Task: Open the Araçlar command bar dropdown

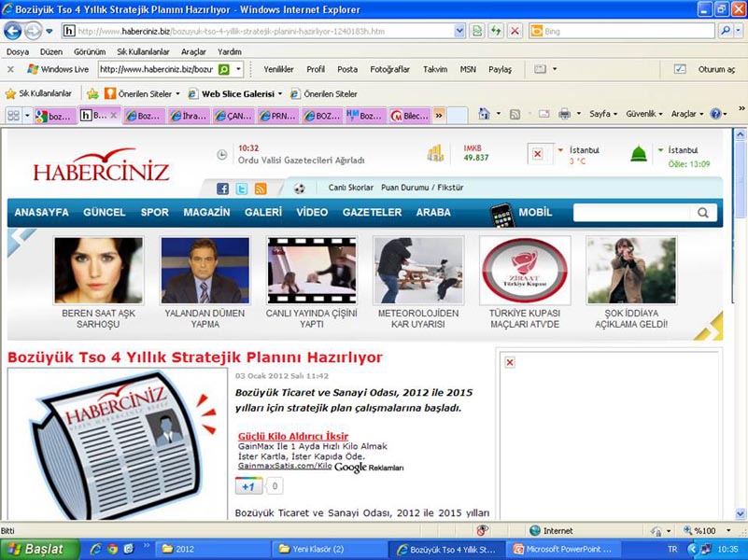Action: pyautogui.click(x=687, y=114)
